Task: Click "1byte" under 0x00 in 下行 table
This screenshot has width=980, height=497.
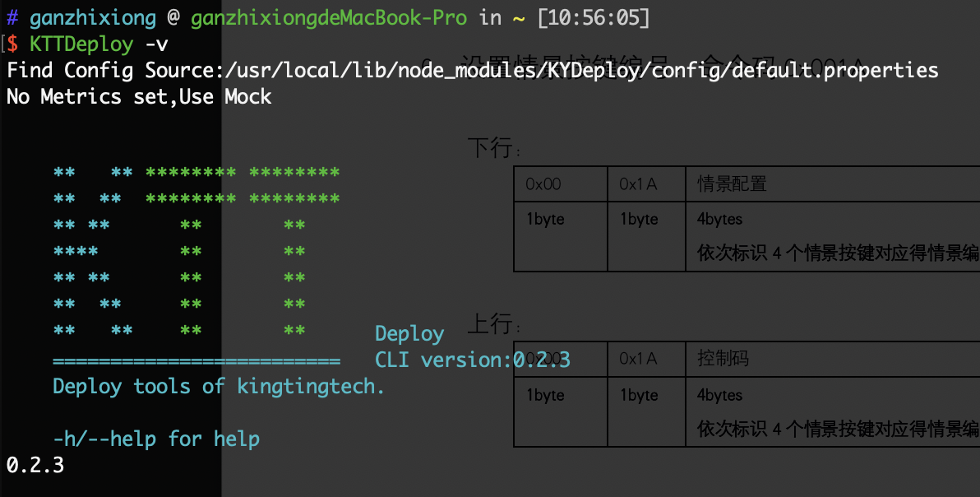Action: coord(545,220)
